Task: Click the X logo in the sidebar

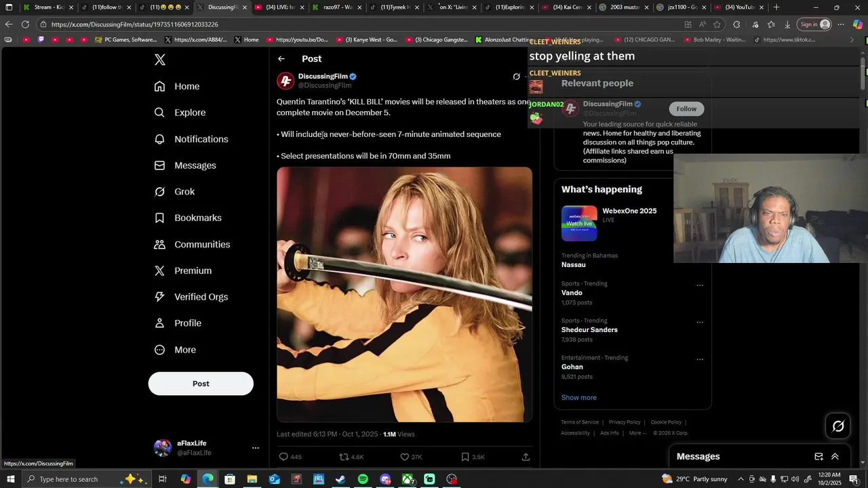Action: (160, 60)
